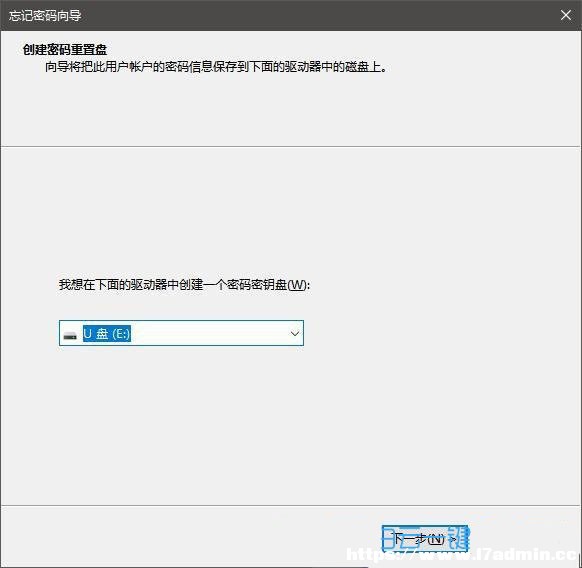Click the 我想在下面的驱动器中创建一个密码密钥盘(W) label
The height and width of the screenshot is (568, 582).
tap(184, 285)
